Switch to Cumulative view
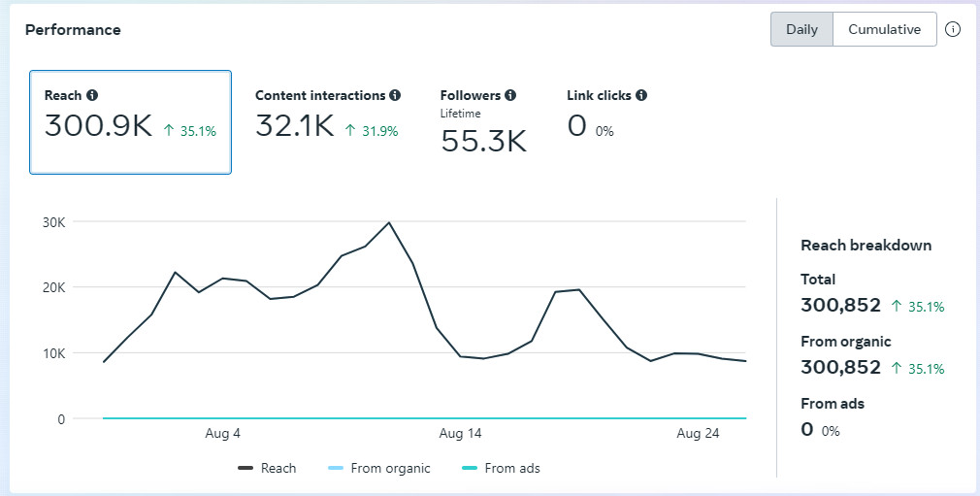This screenshot has width=980, height=496. tap(884, 29)
